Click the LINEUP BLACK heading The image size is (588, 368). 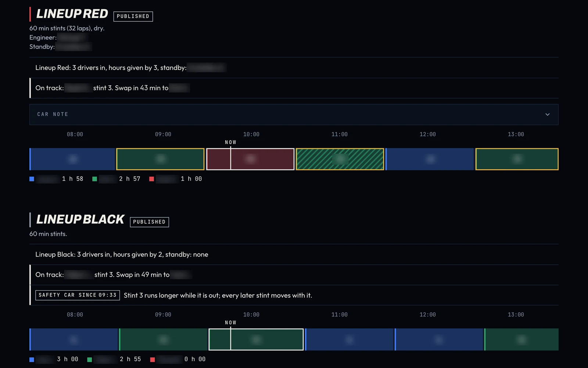pyautogui.click(x=80, y=220)
